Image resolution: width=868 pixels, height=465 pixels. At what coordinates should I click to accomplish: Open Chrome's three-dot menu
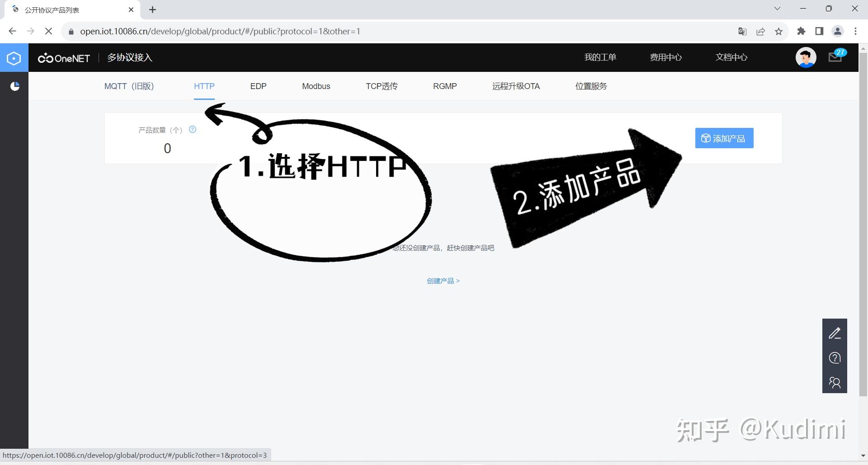pyautogui.click(x=855, y=31)
